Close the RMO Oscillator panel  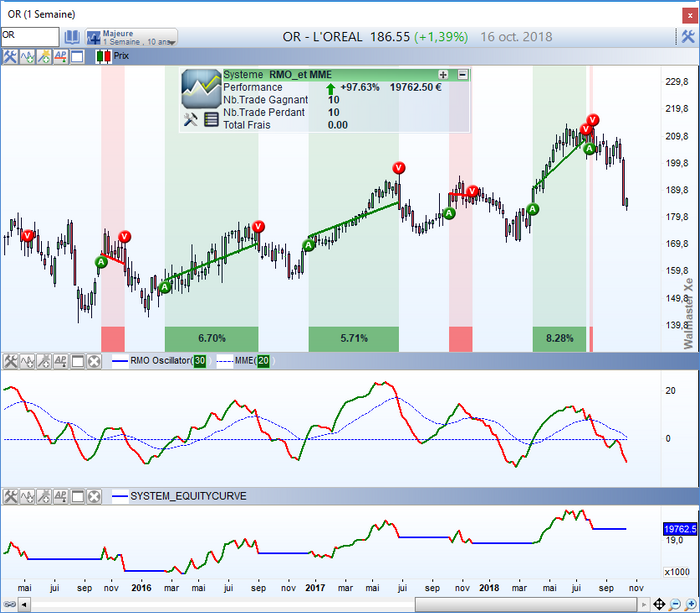pos(94,361)
